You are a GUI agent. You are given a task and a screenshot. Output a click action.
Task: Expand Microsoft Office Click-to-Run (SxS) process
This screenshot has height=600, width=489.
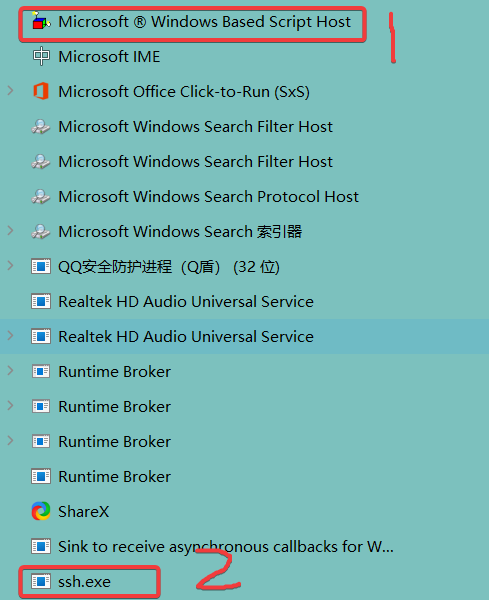point(10,91)
